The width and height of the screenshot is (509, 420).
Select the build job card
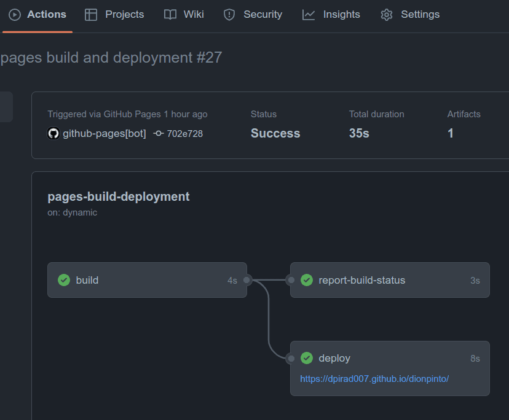147,280
